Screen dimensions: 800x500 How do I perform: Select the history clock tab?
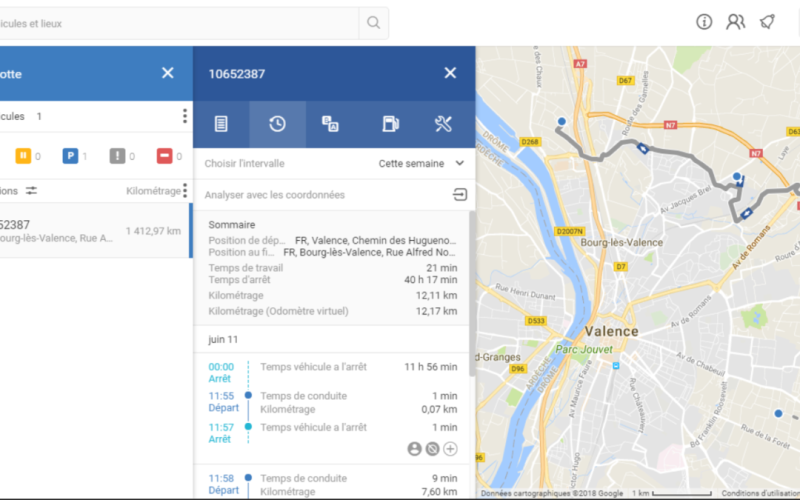[277, 124]
